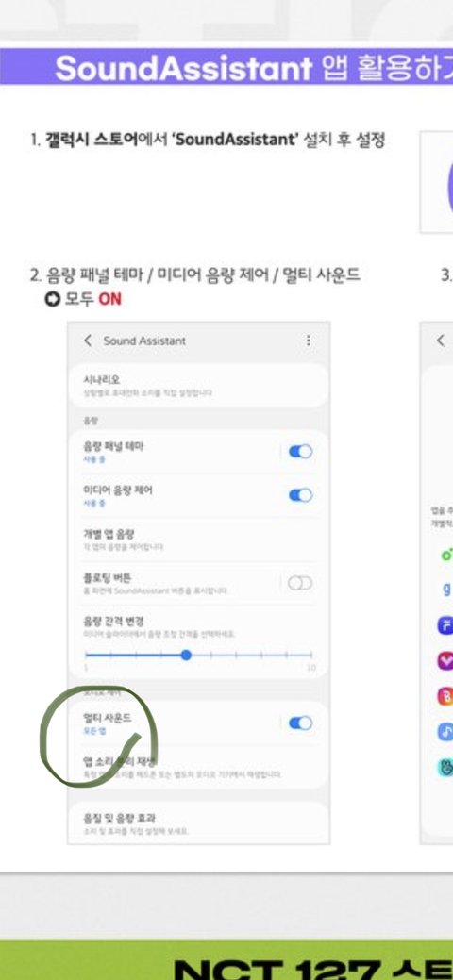Select the blue 'g' Genie app icon

[446, 590]
